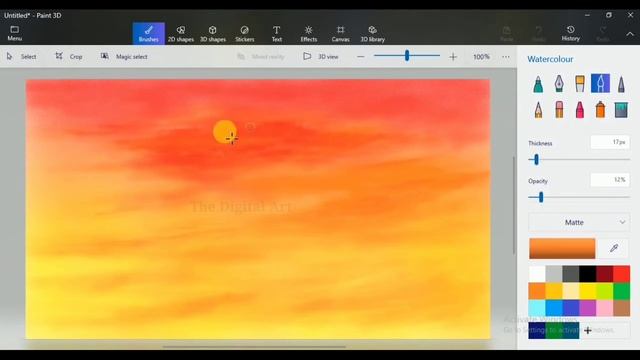640x360 pixels.
Task: Click the horizontal canvas scrollbar
Action: tap(254, 347)
